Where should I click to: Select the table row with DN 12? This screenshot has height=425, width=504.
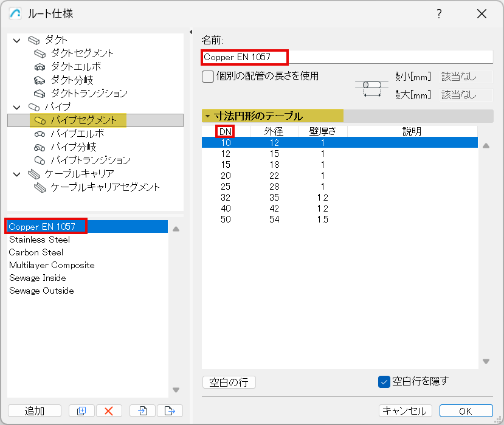340,154
